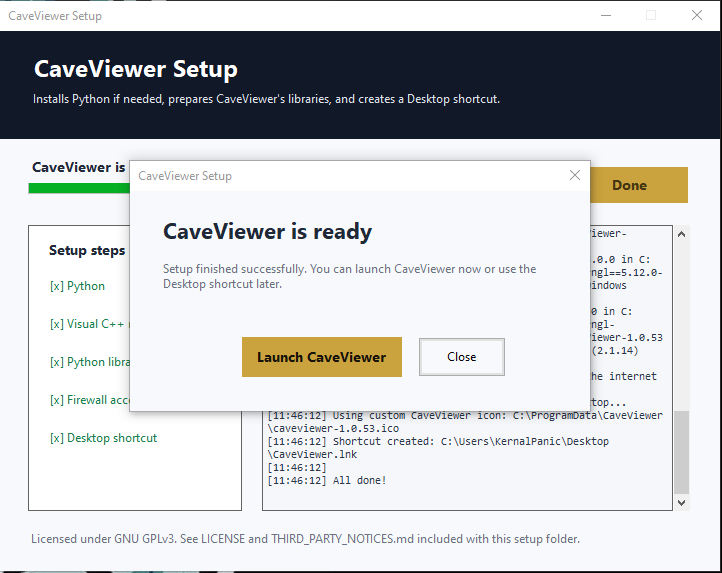Minimize the CaveViewer Setup main window

(606, 16)
